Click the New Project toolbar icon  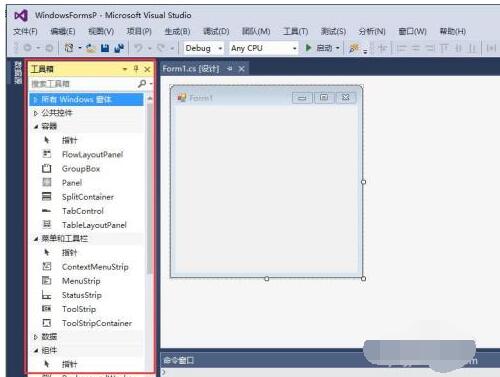click(x=69, y=48)
